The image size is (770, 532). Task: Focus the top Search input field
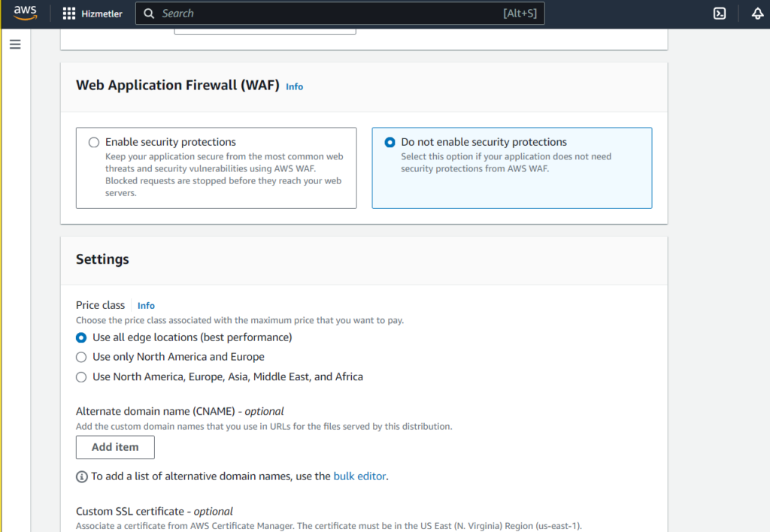pos(340,14)
